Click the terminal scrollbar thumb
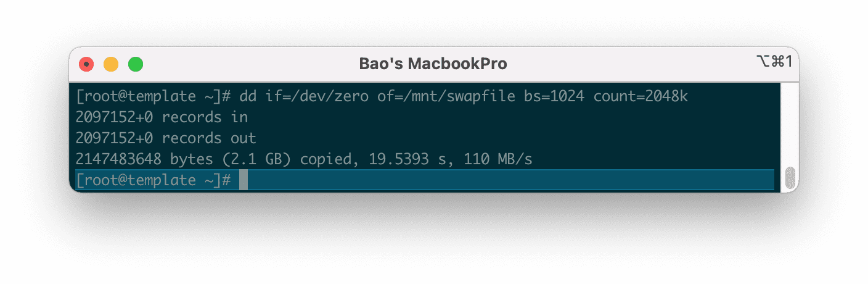868x284 pixels. (790, 178)
